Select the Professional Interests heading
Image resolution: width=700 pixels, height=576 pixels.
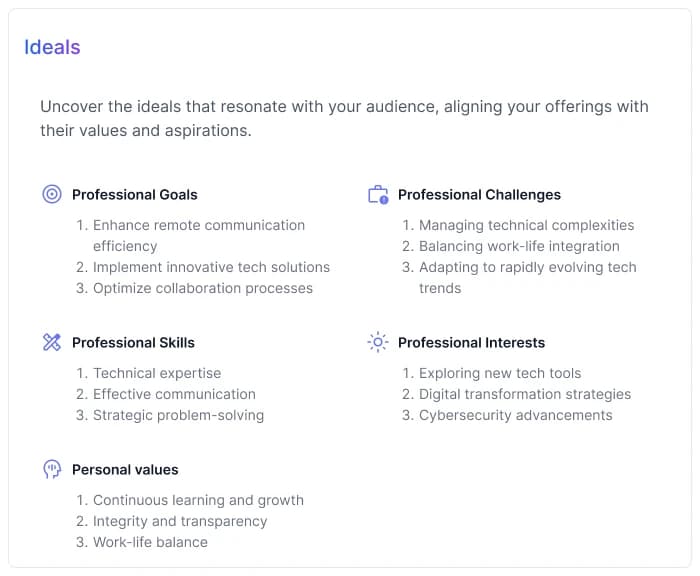[x=471, y=343]
